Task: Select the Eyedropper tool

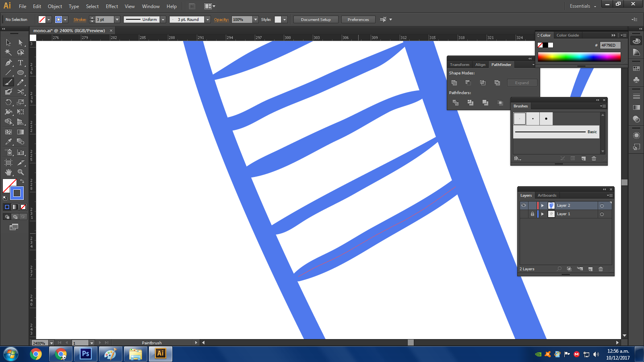Action: tap(8, 142)
